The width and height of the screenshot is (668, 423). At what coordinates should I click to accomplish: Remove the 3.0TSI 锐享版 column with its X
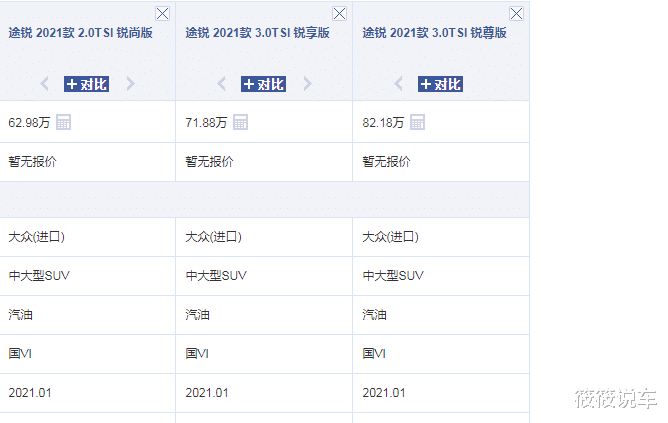point(339,14)
